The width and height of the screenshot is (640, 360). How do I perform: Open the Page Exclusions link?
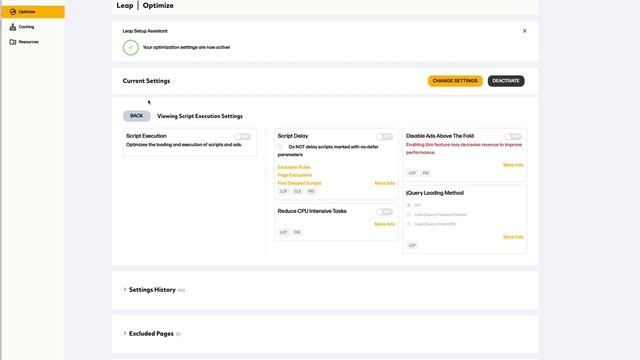[295, 175]
